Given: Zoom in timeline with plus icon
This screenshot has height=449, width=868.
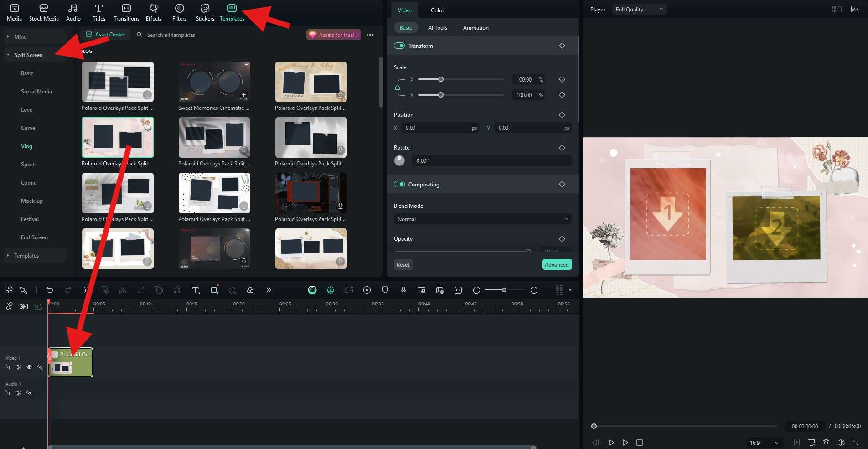Looking at the screenshot, I should (x=534, y=290).
